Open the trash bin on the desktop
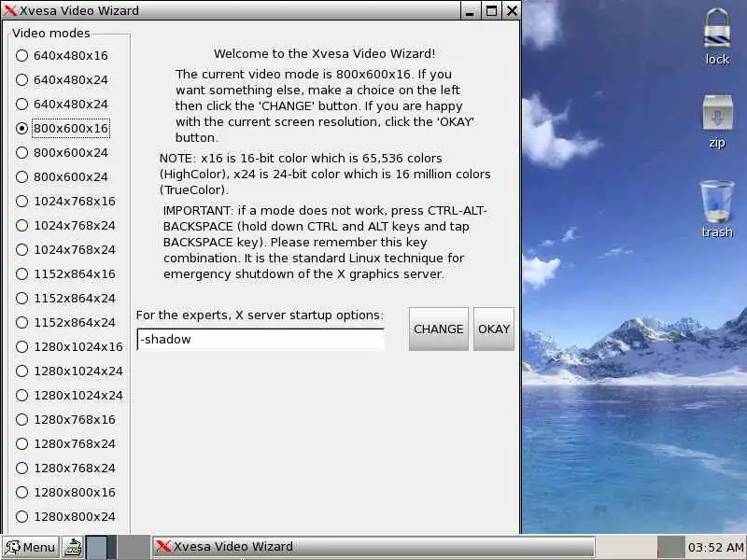 point(717,208)
